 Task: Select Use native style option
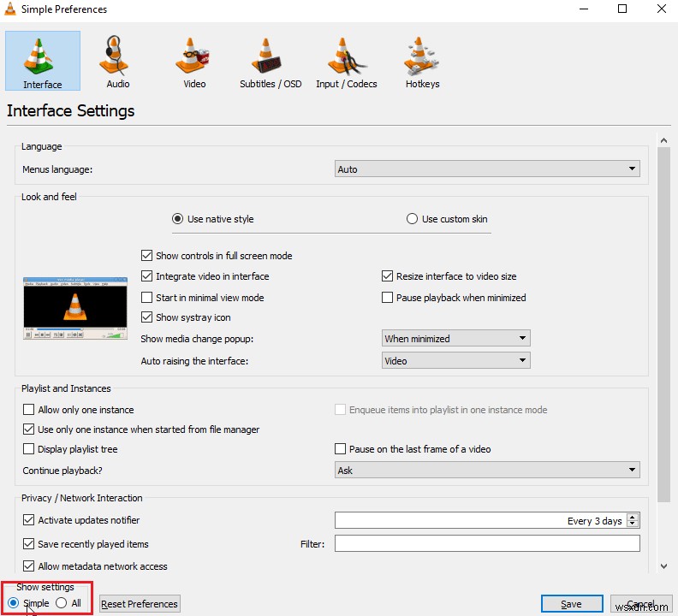pyautogui.click(x=213, y=219)
